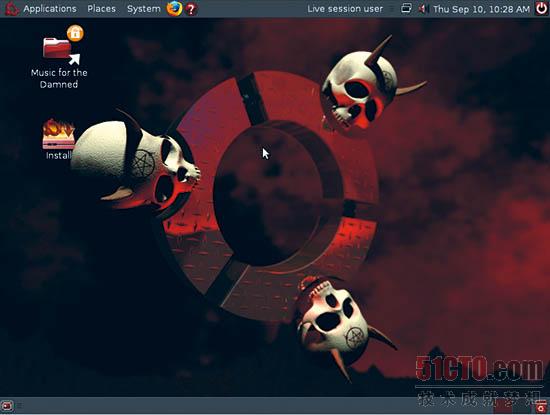The width and height of the screenshot is (550, 415).
Task: Select the flaming Install desktop icon
Action: (x=59, y=139)
